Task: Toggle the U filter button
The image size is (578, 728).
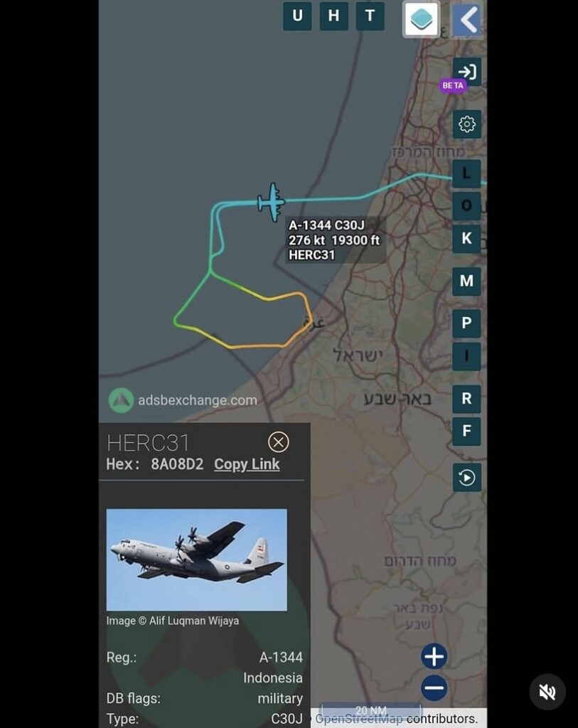Action: point(297,16)
